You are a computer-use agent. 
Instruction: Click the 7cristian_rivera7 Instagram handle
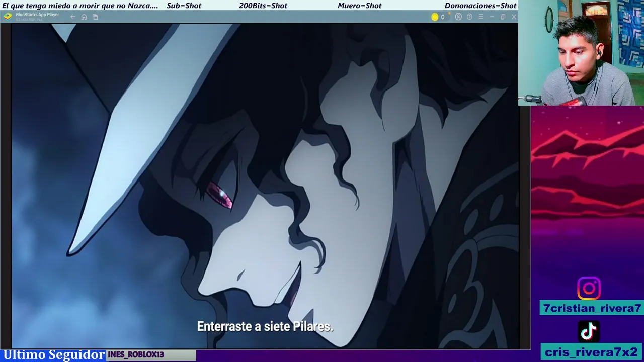coord(592,308)
